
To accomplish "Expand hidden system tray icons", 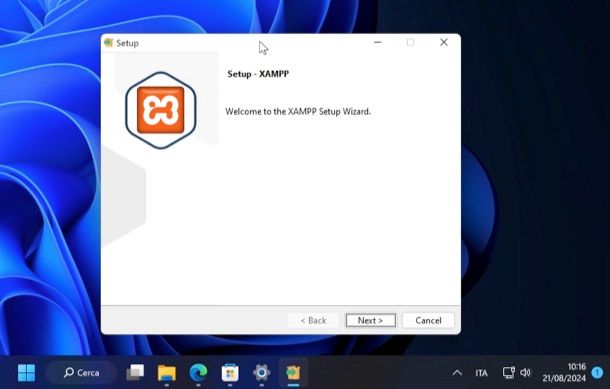I will coord(457,373).
